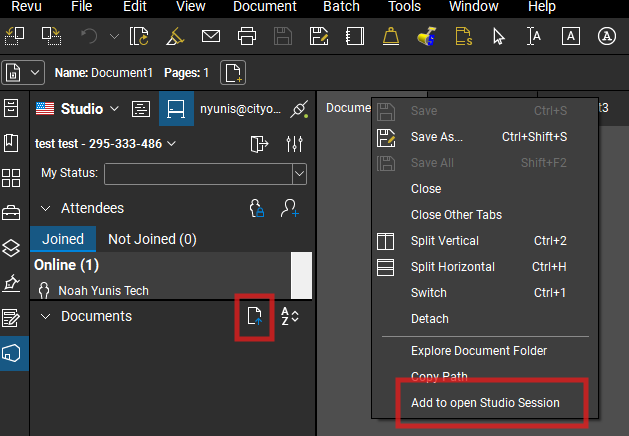The height and width of the screenshot is (436, 629).
Task: Open the Batch menu
Action: (x=341, y=6)
